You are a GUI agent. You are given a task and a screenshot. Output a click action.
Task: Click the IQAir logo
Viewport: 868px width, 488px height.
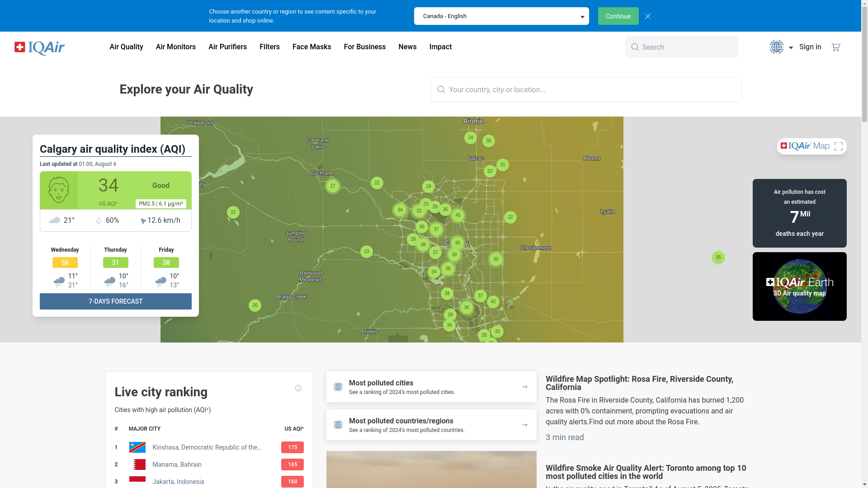(39, 47)
